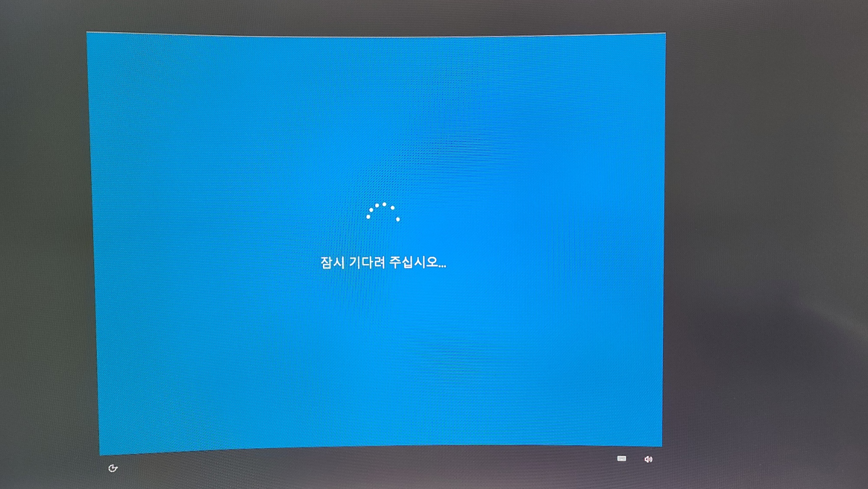Viewport: 868px width, 489px height.
Task: Click the '잠시 기다려 주십시오...' text
Action: pos(383,263)
